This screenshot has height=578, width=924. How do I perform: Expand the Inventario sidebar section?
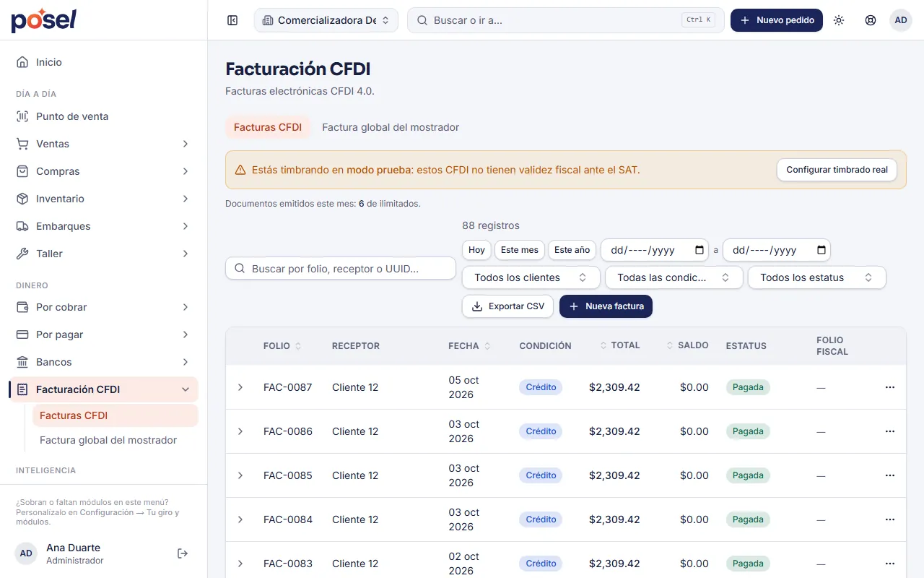pyautogui.click(x=103, y=199)
